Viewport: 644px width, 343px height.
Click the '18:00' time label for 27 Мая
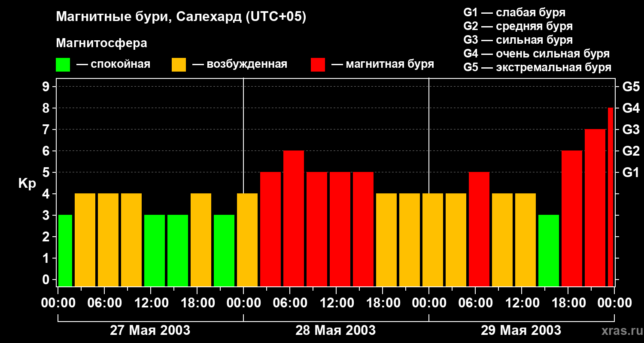197,303
